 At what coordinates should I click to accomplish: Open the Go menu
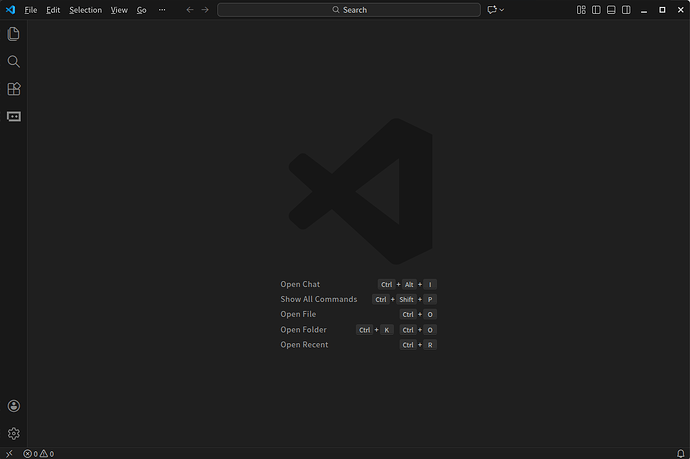[x=141, y=10]
